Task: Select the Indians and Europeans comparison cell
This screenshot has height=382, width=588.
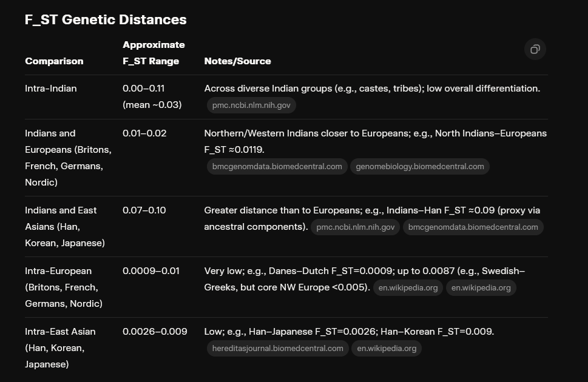Action: [68, 158]
